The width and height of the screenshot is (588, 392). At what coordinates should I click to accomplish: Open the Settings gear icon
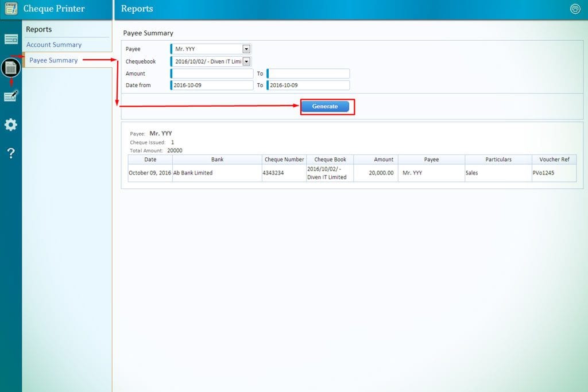(11, 125)
